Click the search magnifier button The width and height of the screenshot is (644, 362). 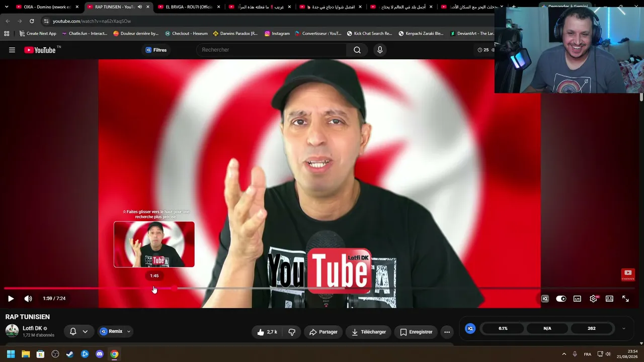coord(357,50)
